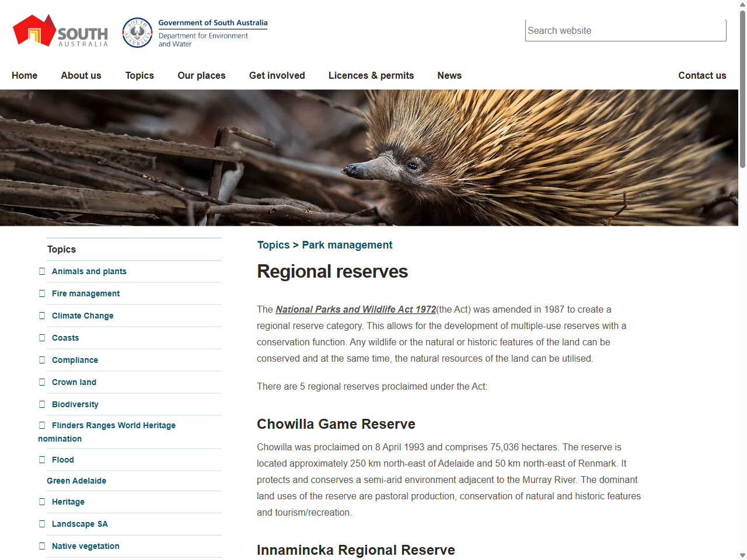Image resolution: width=747 pixels, height=560 pixels.
Task: Click the square icon beside Fire management
Action: (x=41, y=293)
